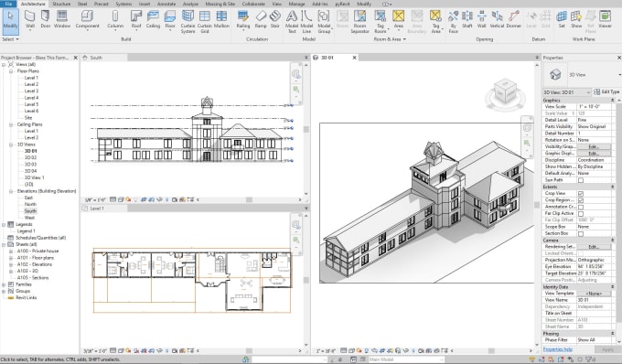
Task: Click the Edit Type button
Action: tap(606, 91)
